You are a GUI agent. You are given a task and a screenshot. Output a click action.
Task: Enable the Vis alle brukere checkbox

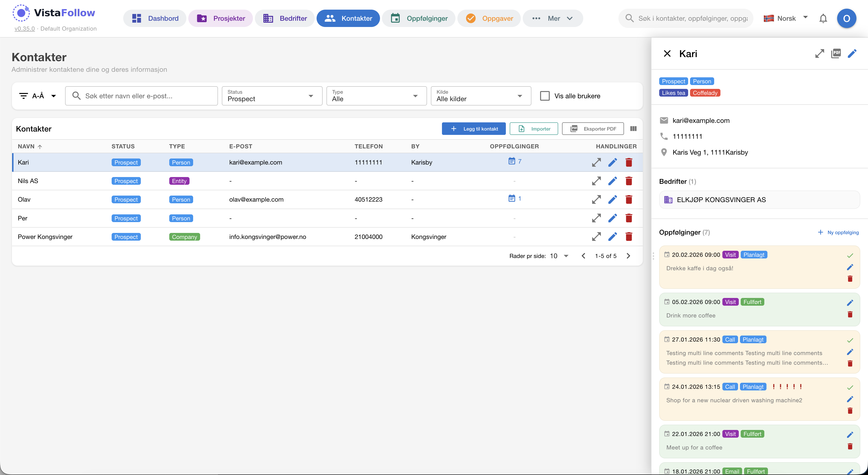[544, 96]
